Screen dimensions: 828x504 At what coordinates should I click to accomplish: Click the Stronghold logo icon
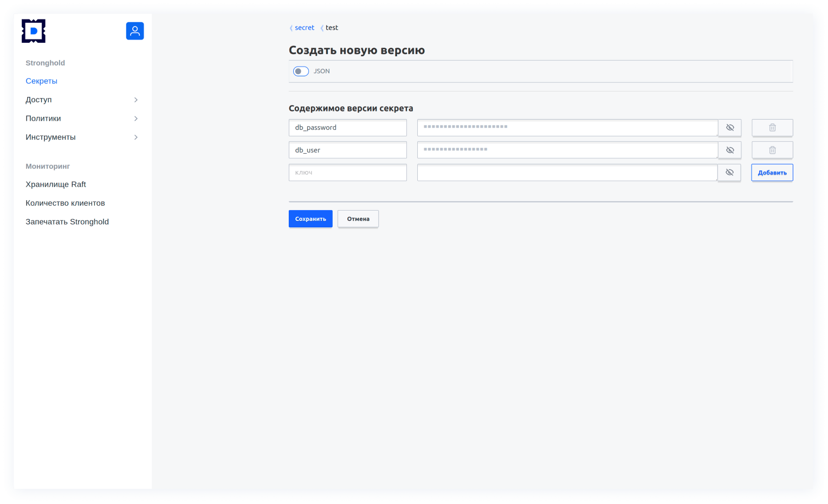(34, 31)
